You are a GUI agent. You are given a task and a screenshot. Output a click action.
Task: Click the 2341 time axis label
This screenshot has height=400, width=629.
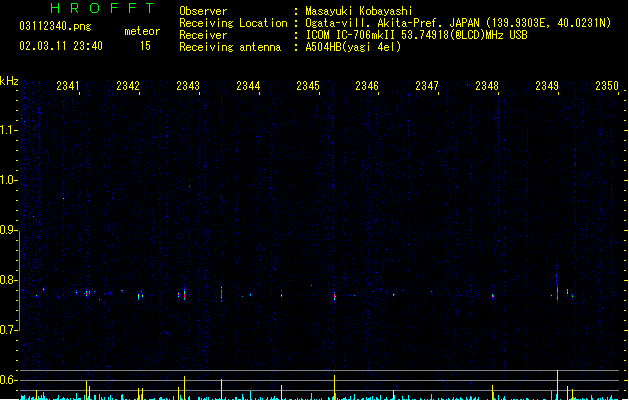68,86
